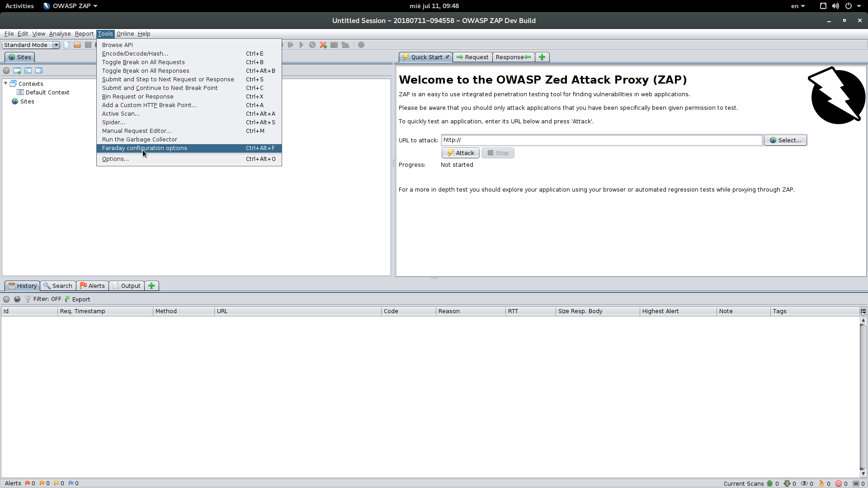Click the Highest Alert column header
Viewport: 868px width, 488px height.
coord(678,311)
